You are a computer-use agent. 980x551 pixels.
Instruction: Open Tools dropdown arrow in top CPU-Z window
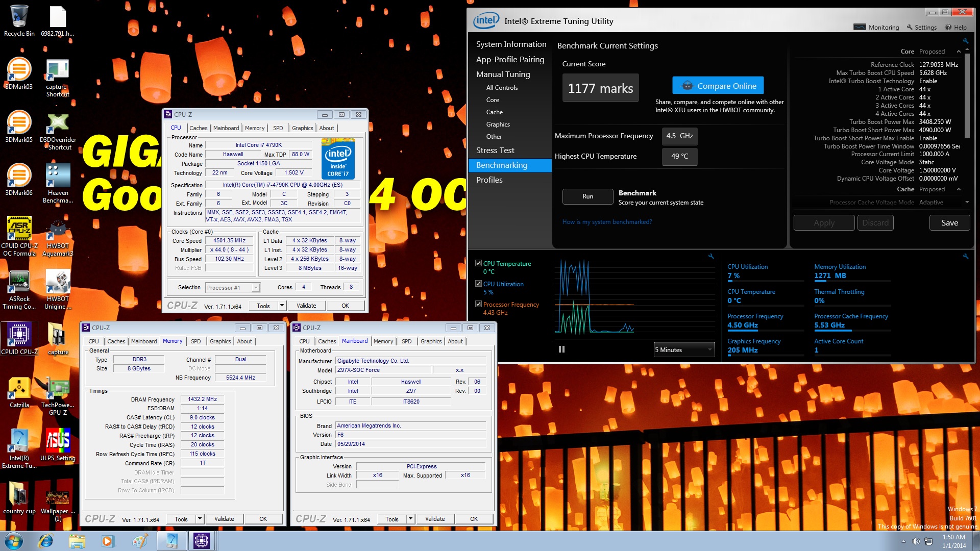click(282, 306)
